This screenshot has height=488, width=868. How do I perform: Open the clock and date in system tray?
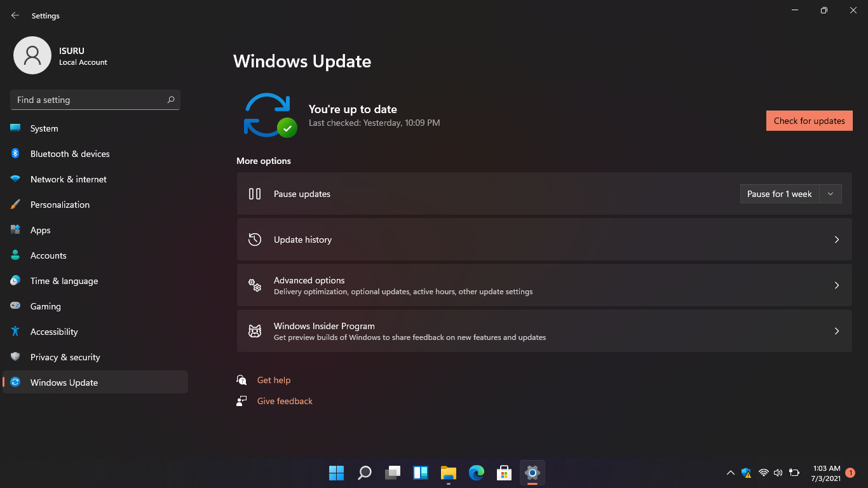point(826,473)
